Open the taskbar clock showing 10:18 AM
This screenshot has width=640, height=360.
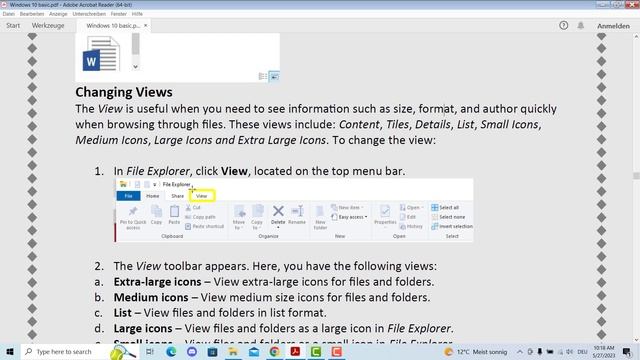pos(604,351)
